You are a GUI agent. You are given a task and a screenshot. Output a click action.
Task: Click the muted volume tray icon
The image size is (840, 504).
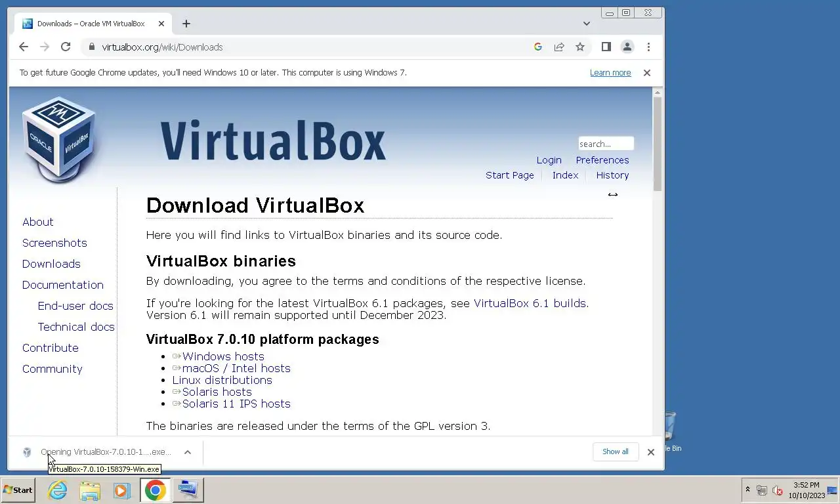click(x=777, y=490)
